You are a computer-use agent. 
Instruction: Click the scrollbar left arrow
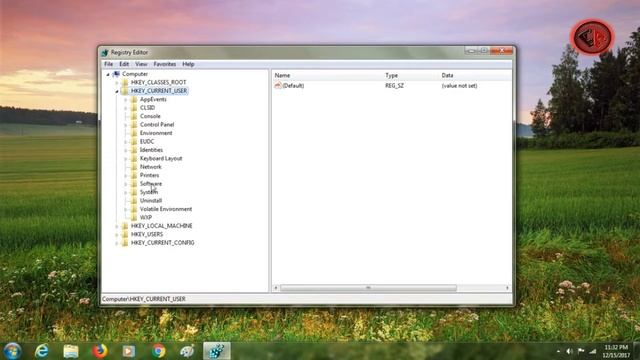point(276,288)
